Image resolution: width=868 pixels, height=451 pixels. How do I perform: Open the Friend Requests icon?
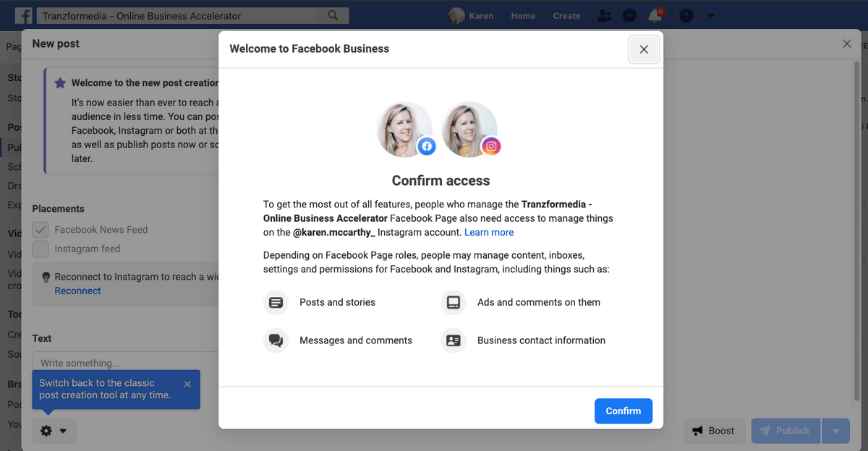[x=605, y=15]
